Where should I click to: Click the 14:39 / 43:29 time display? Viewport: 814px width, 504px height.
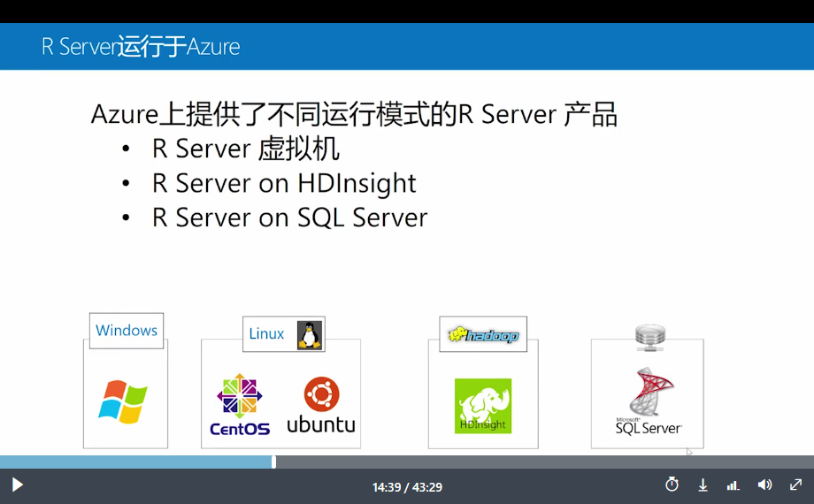[x=408, y=487]
